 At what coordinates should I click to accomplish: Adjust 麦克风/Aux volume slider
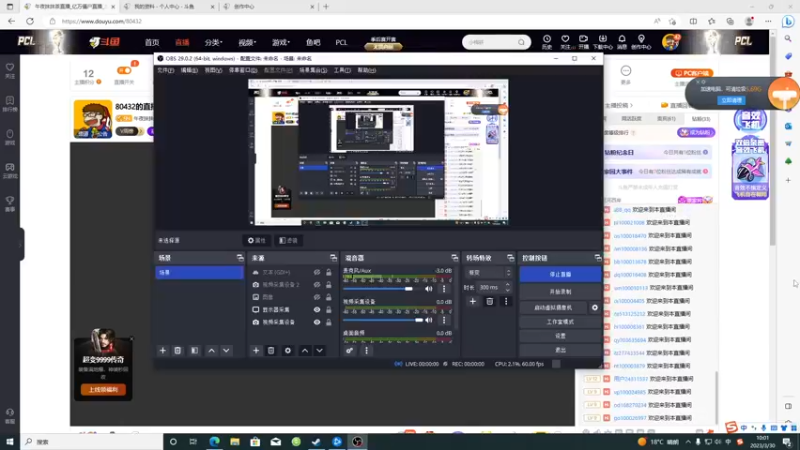pyautogui.click(x=381, y=289)
